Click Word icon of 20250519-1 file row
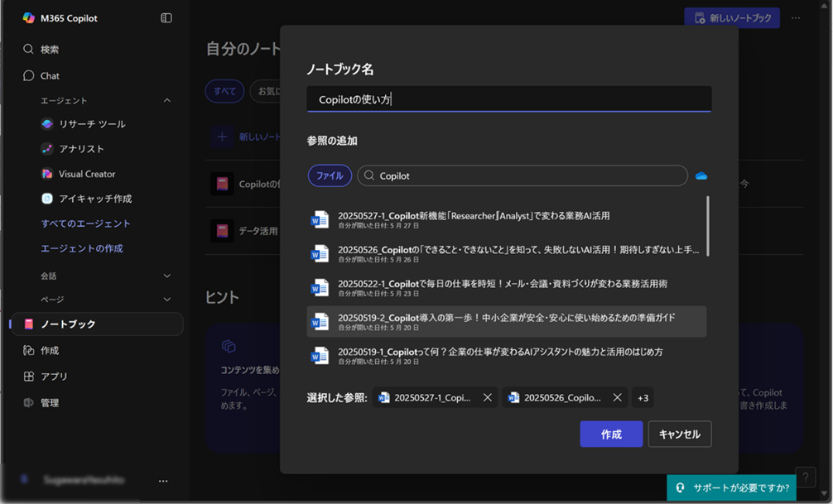Viewport: 833px width, 504px height. 320,355
